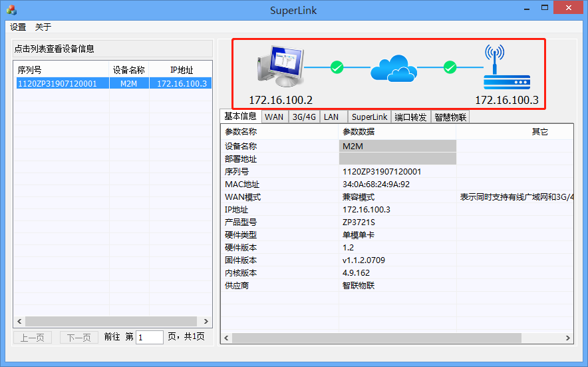
Task: Click the 下一页 button
Action: point(79,337)
